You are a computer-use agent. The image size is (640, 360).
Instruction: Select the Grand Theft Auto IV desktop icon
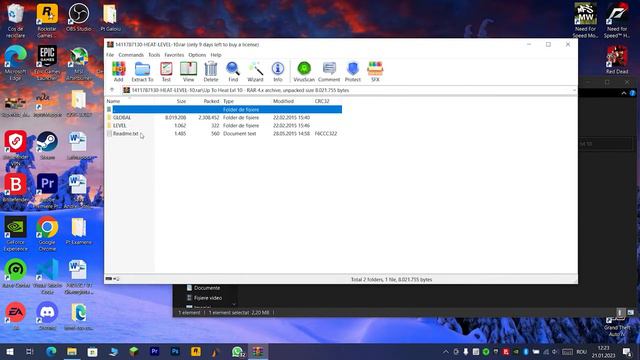[617, 327]
